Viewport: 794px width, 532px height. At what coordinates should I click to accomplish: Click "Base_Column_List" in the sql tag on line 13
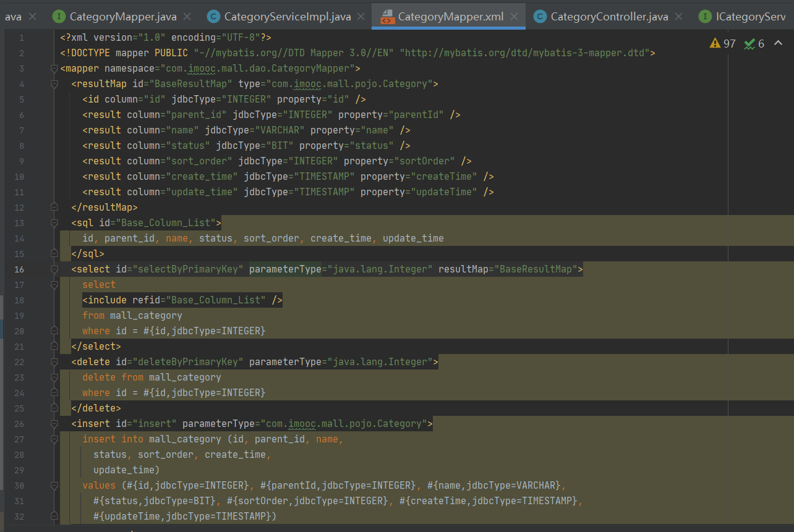166,223
